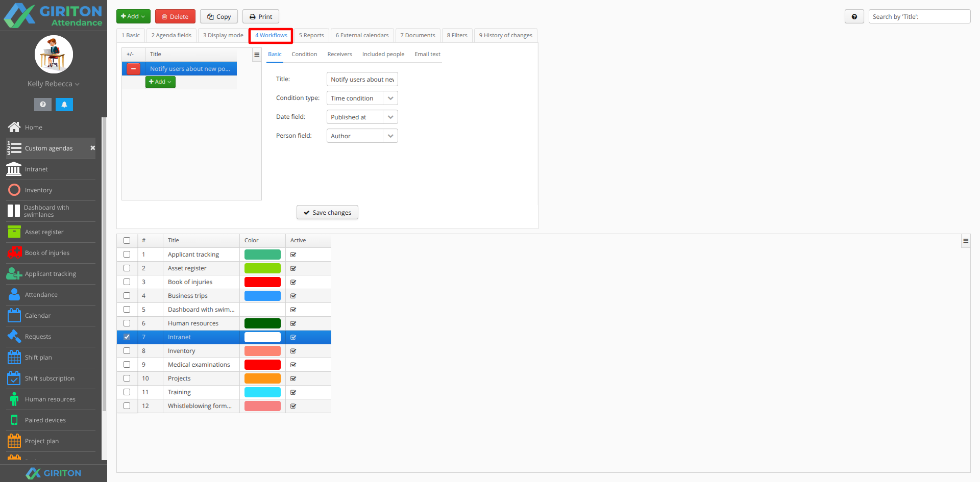980x482 pixels.
Task: Close the Custom agendas sidebar item
Action: point(92,148)
